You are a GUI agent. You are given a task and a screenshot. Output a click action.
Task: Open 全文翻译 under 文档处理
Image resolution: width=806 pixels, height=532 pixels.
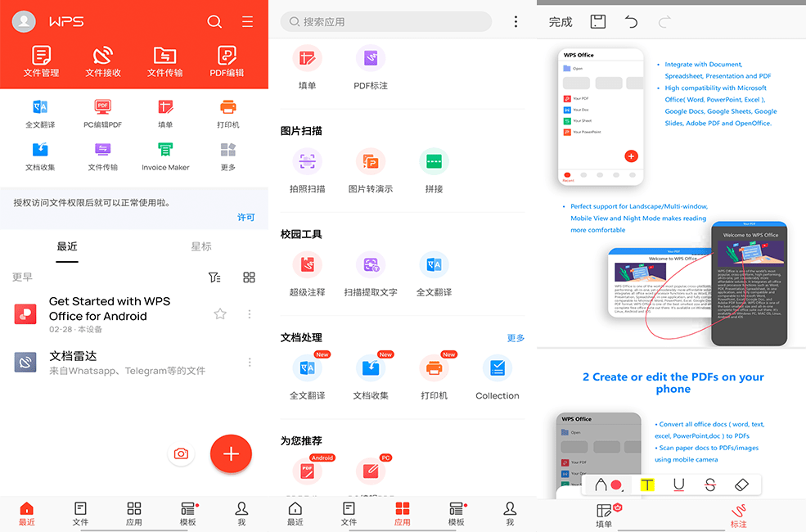[x=308, y=377]
